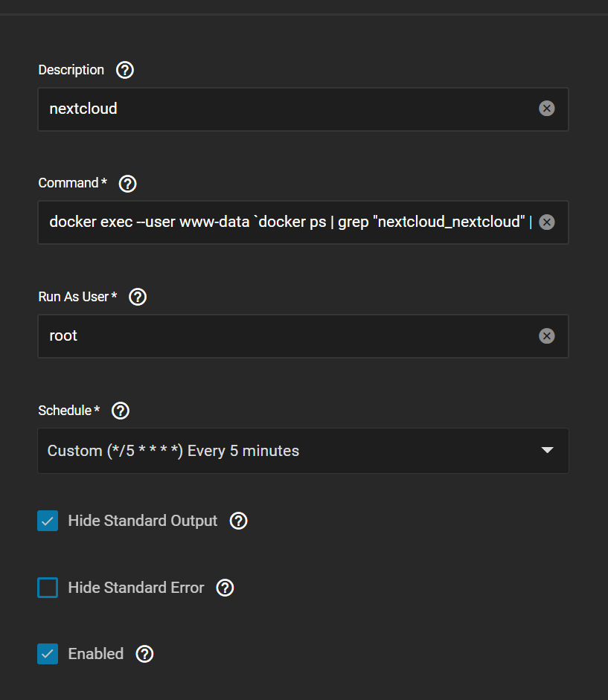The image size is (608, 700).
Task: Show help for the Command field
Action: pyautogui.click(x=127, y=183)
